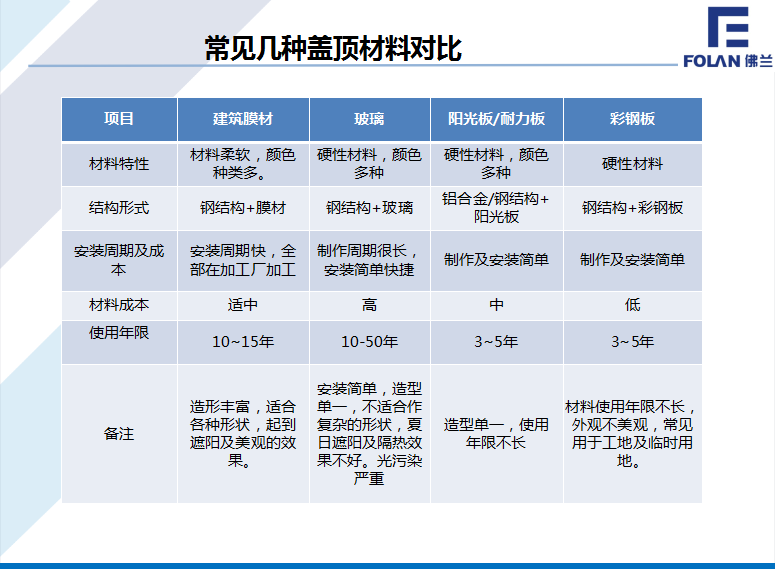Click the 材料成本 row label
Image resolution: width=775 pixels, height=569 pixels.
click(119, 305)
